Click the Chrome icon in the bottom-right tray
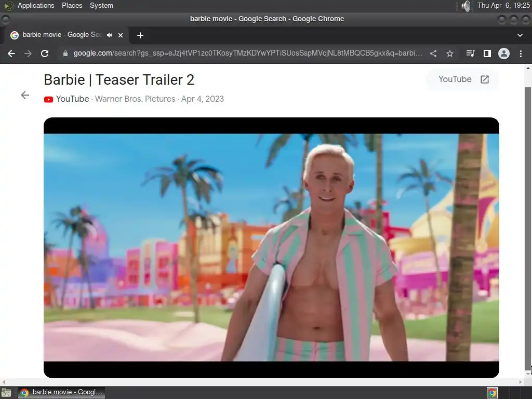This screenshot has height=399, width=532. tap(493, 393)
